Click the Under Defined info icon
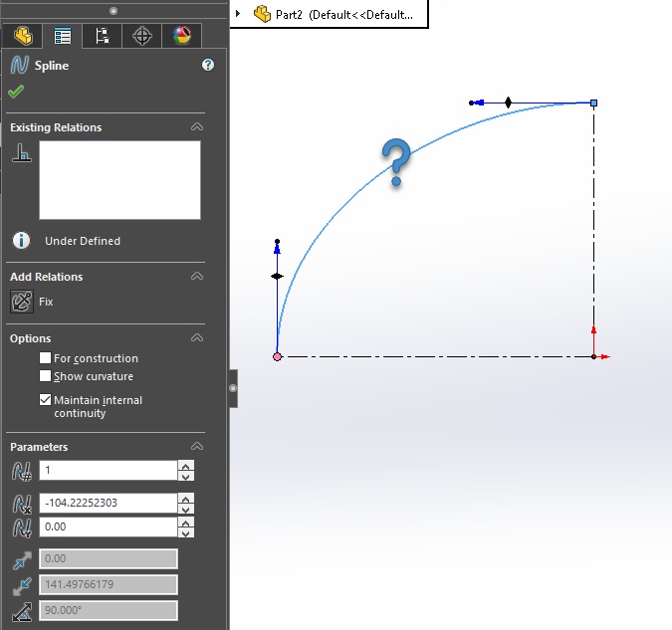The width and height of the screenshot is (672, 630). pos(22,241)
